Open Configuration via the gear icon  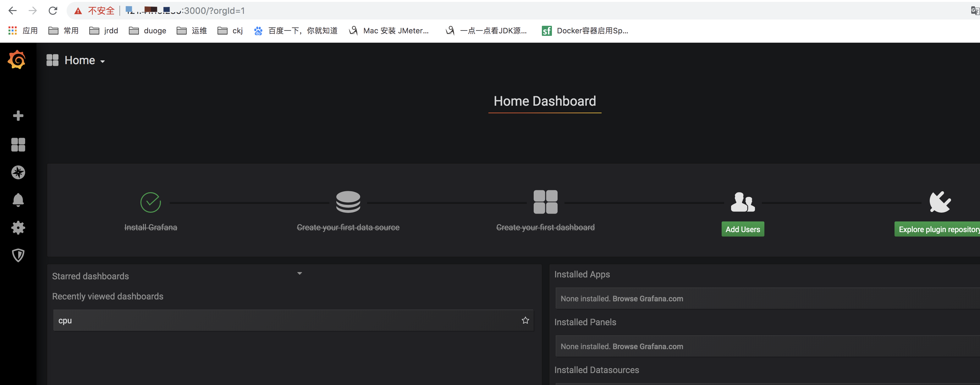pos(18,228)
